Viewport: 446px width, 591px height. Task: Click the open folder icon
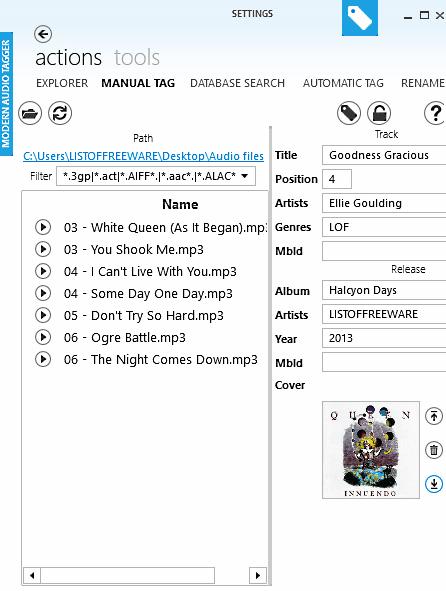point(30,113)
